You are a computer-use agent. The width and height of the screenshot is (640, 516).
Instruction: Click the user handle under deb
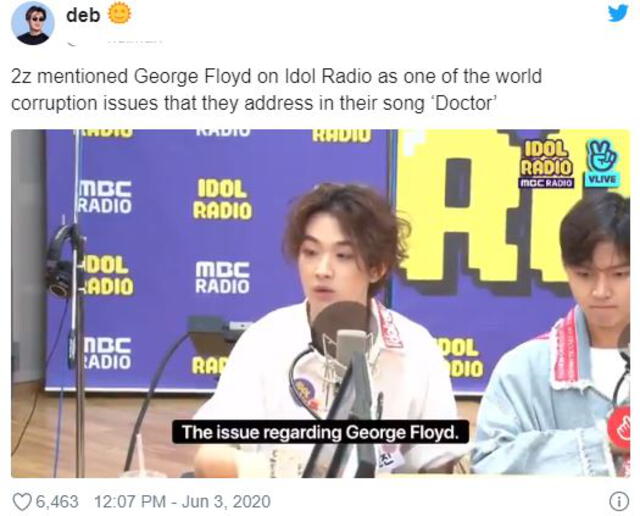(x=114, y=41)
